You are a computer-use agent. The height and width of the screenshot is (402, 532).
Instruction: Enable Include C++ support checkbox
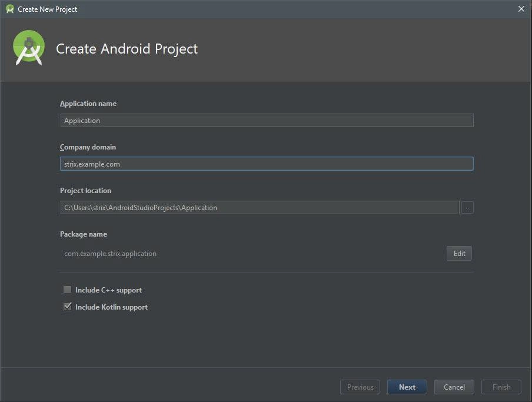68,290
